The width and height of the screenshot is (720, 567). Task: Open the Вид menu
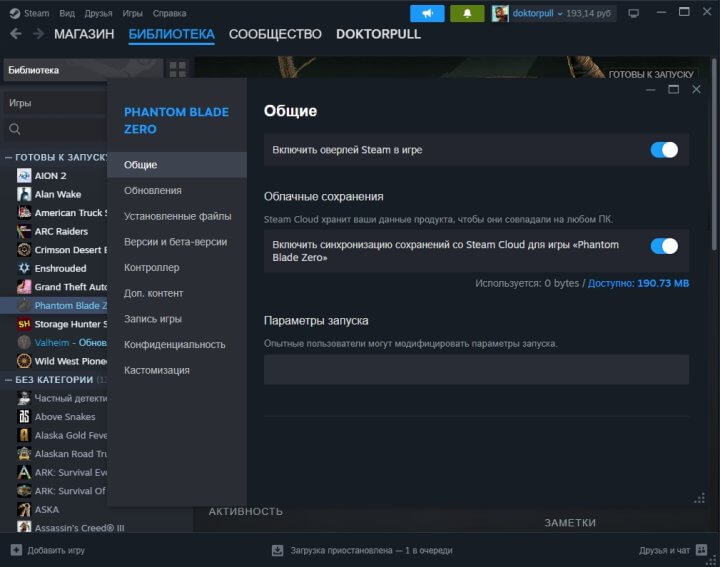[x=67, y=13]
